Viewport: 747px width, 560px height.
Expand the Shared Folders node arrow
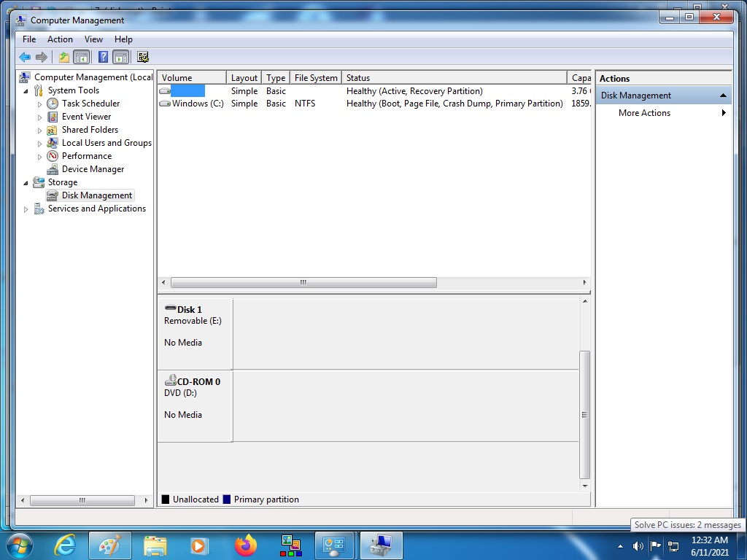point(39,131)
